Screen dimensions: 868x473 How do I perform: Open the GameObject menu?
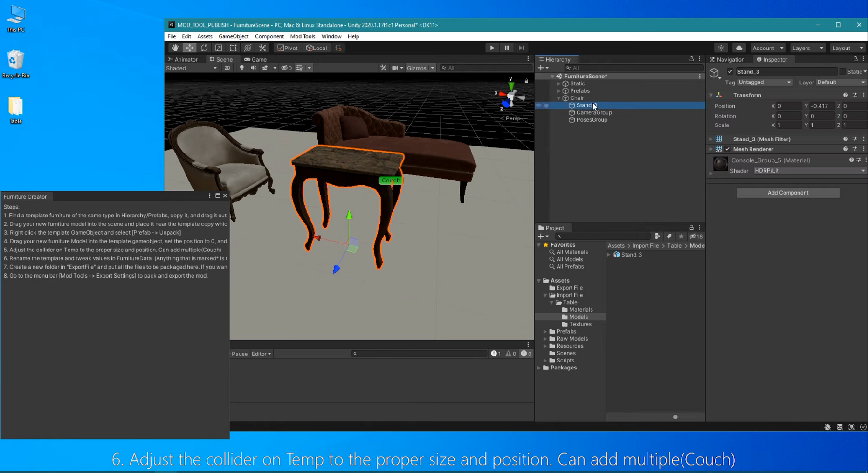[x=234, y=36]
